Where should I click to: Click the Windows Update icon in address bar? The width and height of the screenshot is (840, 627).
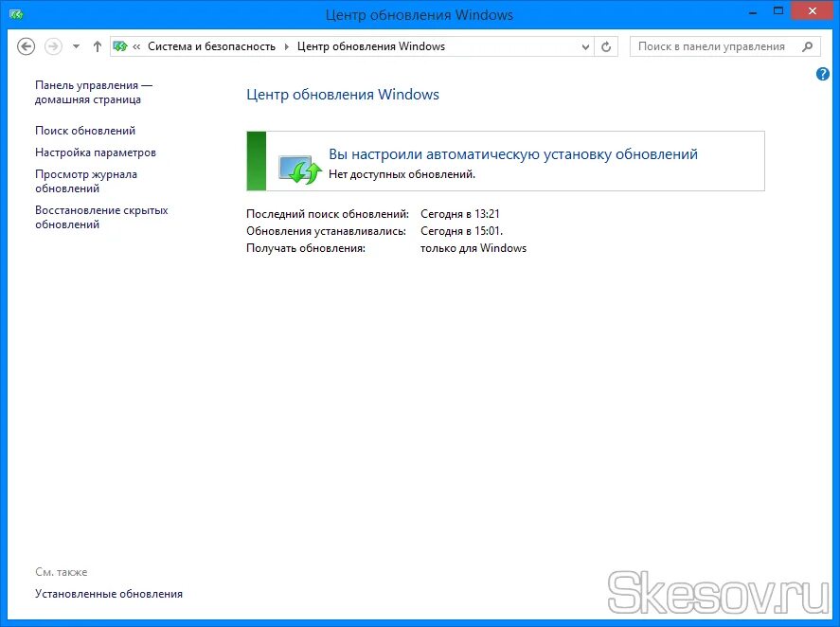[x=120, y=46]
